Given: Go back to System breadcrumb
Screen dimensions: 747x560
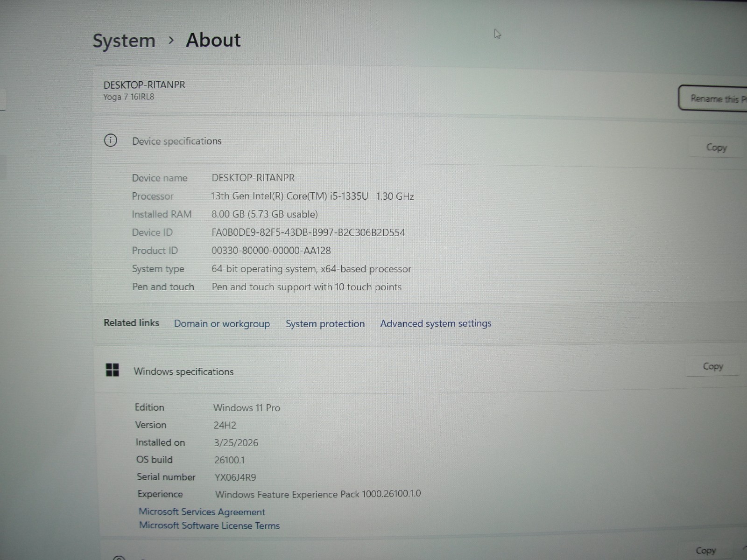Looking at the screenshot, I should (124, 41).
